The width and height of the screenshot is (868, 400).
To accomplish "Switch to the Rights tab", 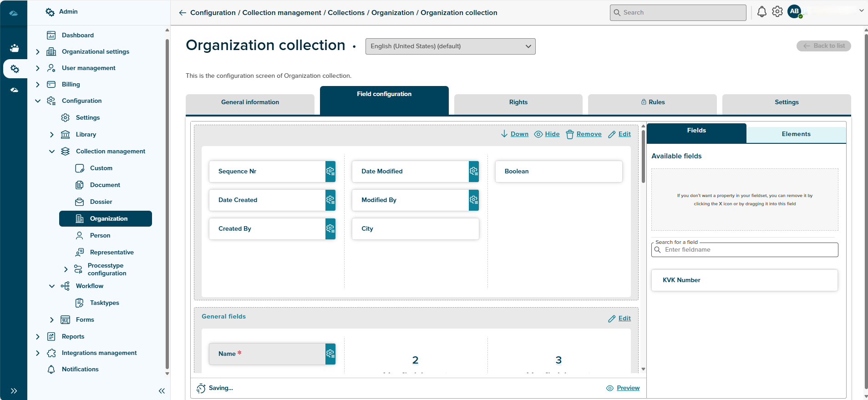I will coord(518,102).
